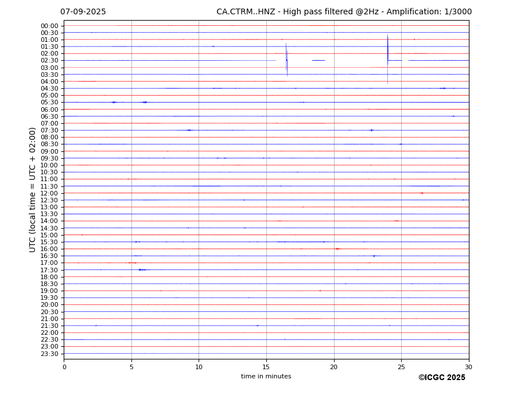The image size is (532, 399).
Task: Click the '10:00' time row label
Action: [49, 166]
